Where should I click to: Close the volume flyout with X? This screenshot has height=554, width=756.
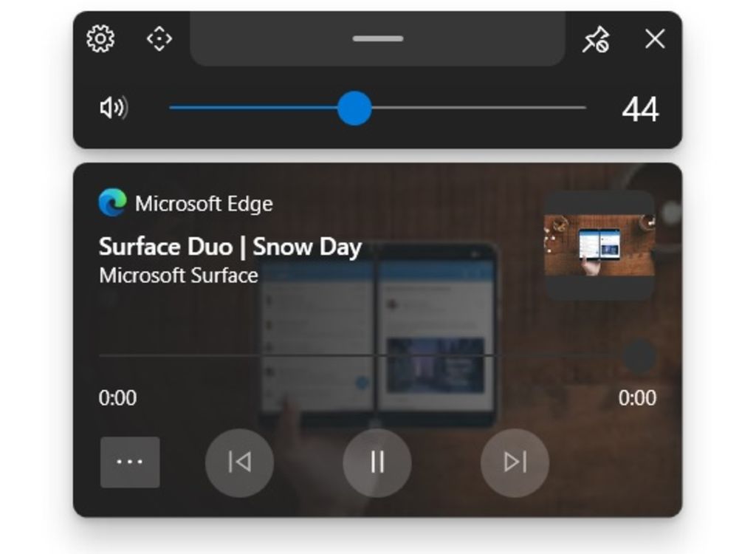coord(655,39)
